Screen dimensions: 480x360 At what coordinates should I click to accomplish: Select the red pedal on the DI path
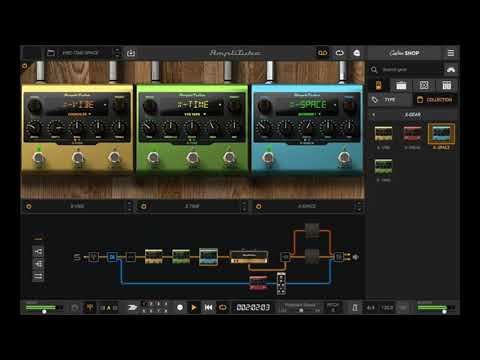click(259, 283)
